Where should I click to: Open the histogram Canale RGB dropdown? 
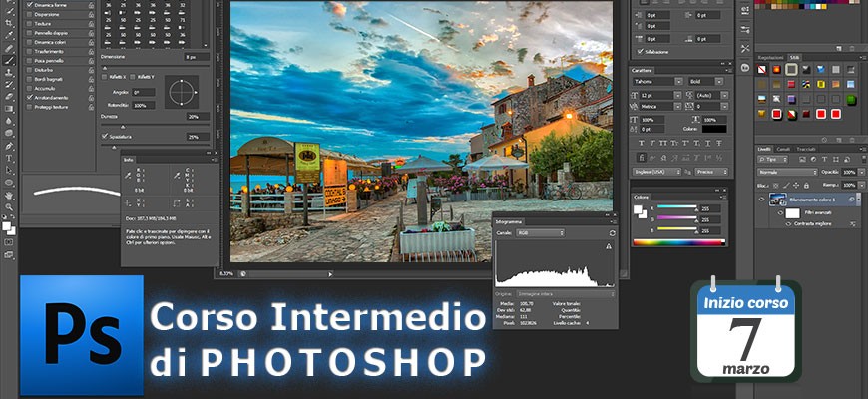540,233
